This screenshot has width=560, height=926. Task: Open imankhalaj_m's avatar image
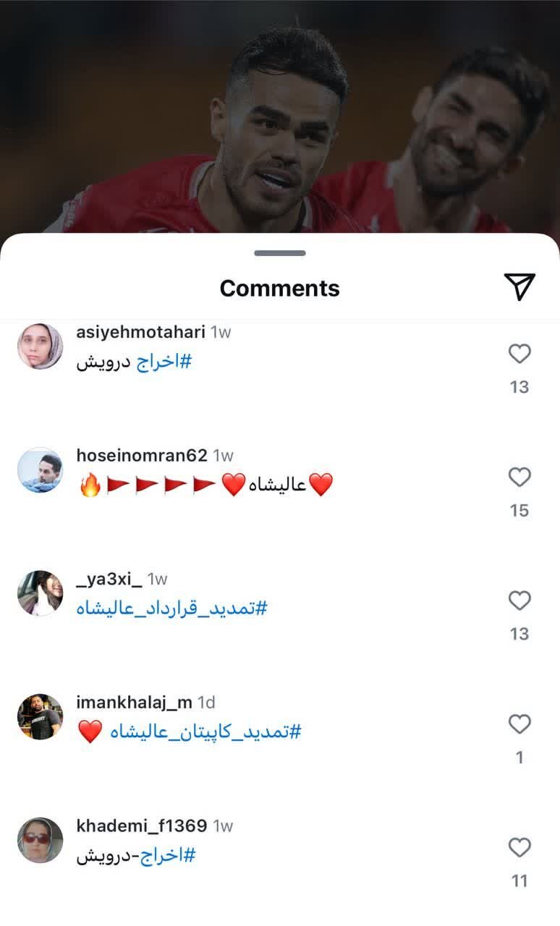40,717
